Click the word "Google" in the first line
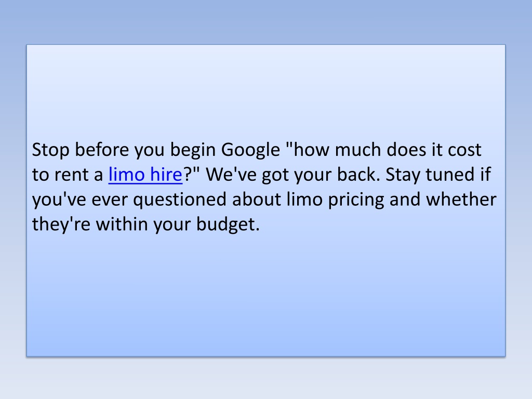Viewport: 532px width, 399px height. tap(250, 150)
